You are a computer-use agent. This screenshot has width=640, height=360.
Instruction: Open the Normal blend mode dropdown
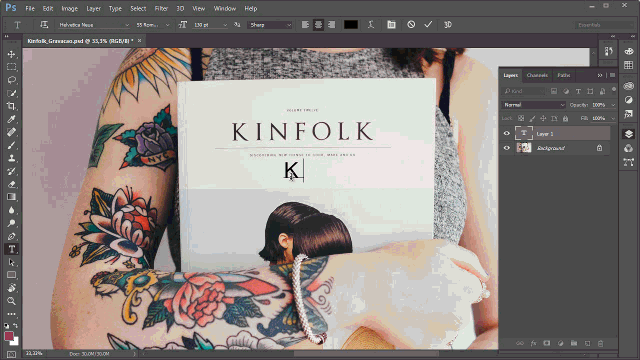533,105
